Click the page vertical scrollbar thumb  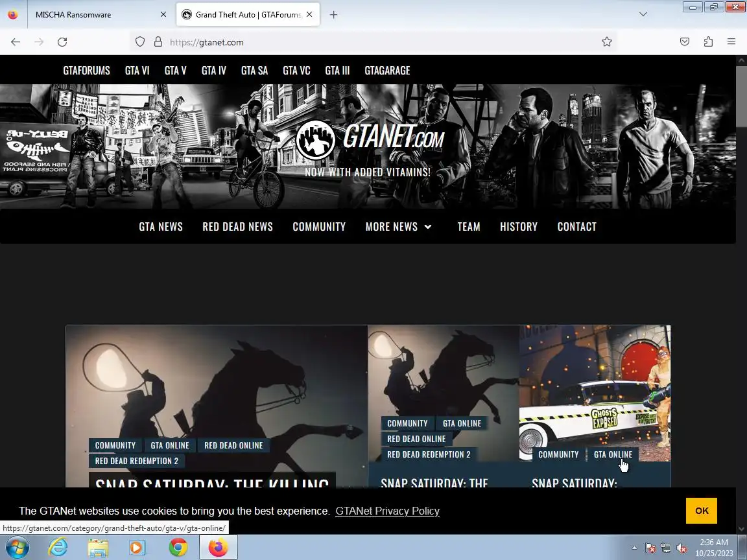pos(741,95)
